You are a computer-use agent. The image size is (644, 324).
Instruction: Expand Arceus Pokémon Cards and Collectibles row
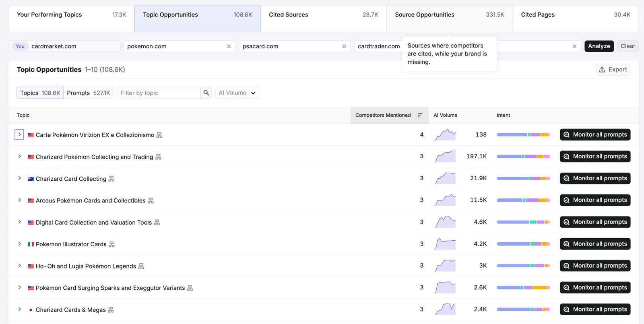click(19, 200)
